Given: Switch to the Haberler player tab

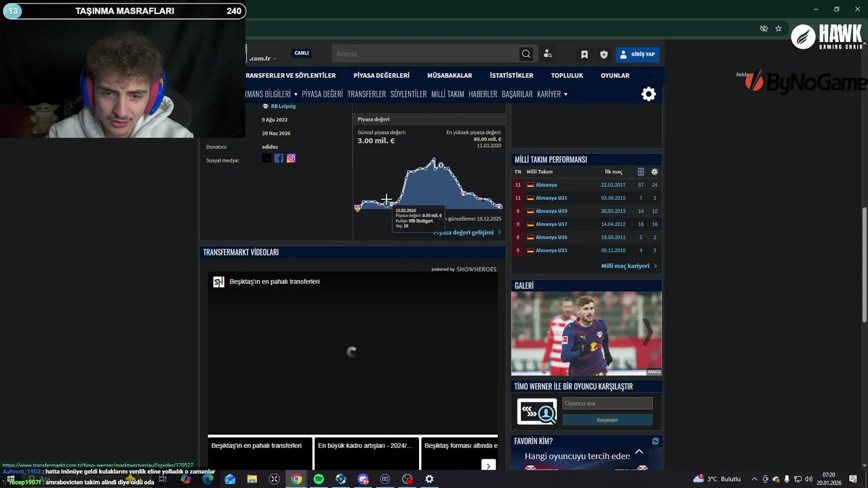Looking at the screenshot, I should point(483,94).
